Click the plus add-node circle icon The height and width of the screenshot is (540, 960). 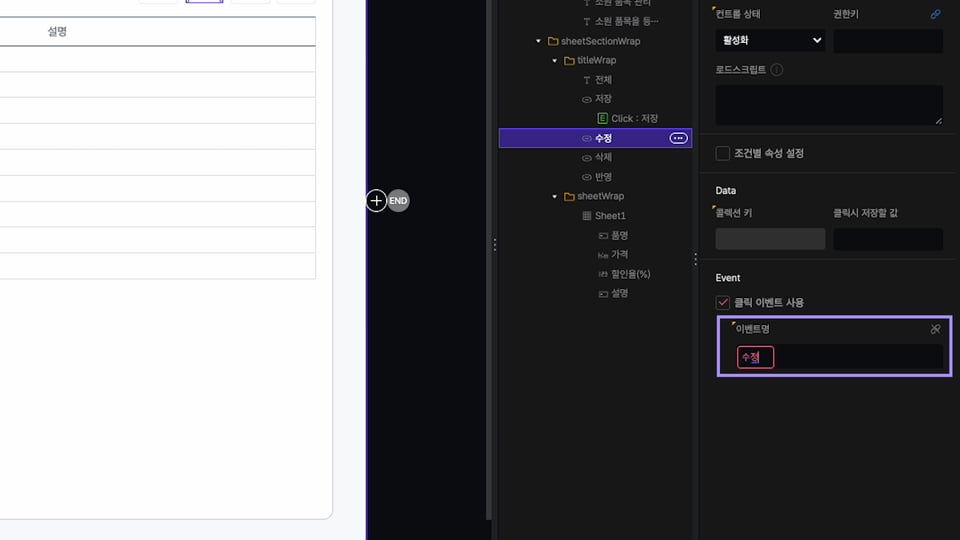point(377,201)
